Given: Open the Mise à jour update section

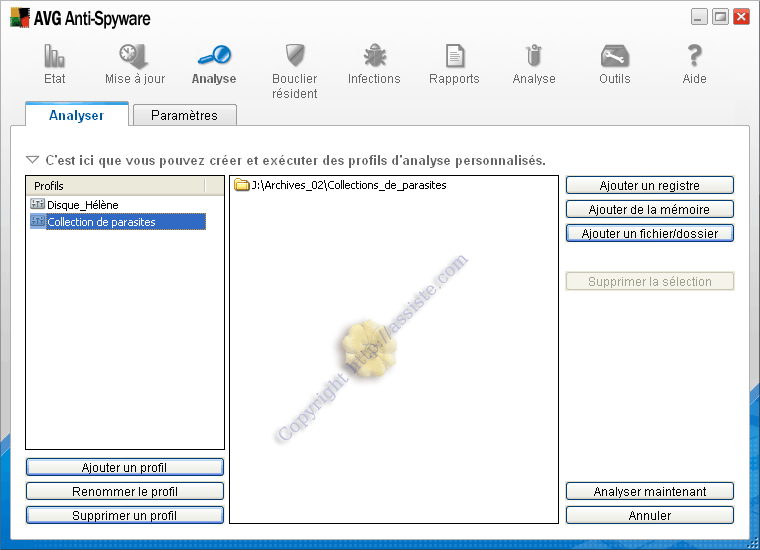Looking at the screenshot, I should [135, 64].
